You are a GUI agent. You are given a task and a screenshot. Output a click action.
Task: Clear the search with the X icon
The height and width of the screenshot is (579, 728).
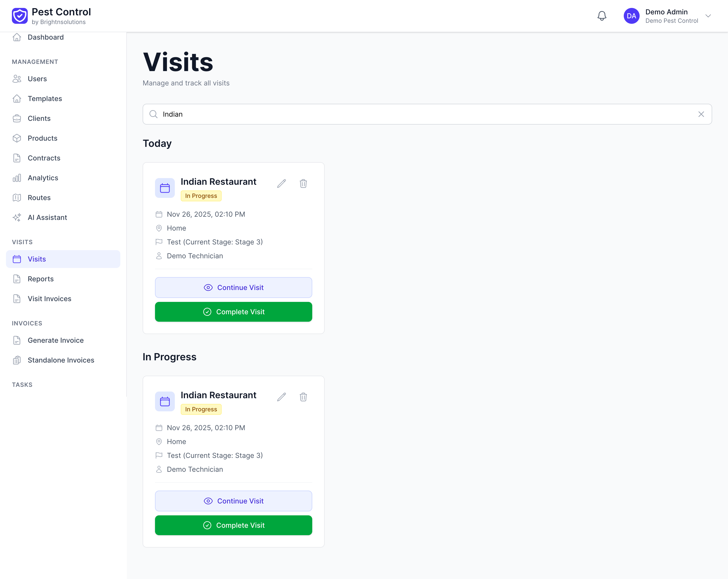click(x=701, y=114)
